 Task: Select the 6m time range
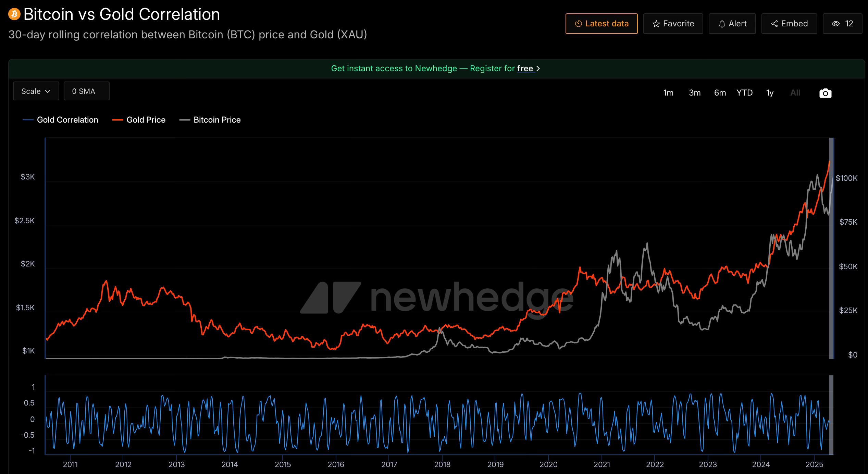pos(720,93)
